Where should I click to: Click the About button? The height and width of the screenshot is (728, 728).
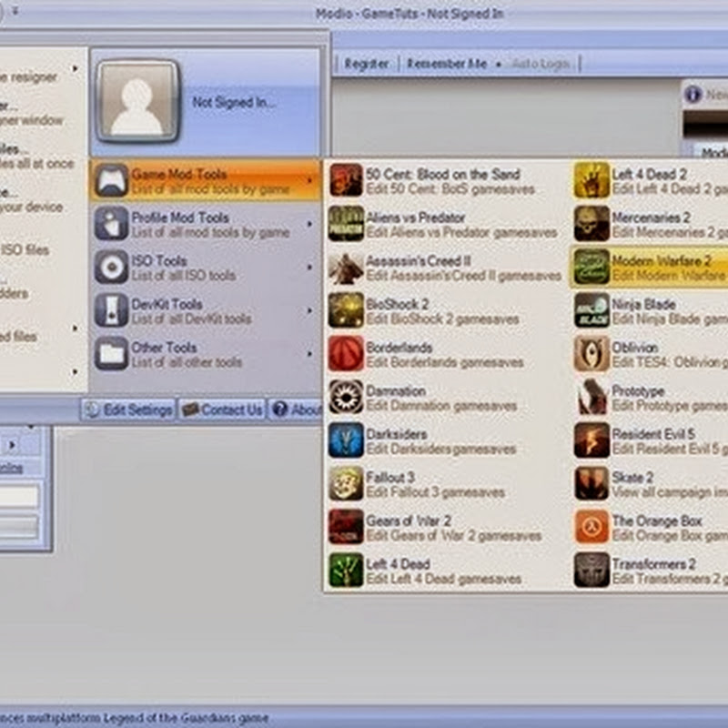tap(296, 409)
